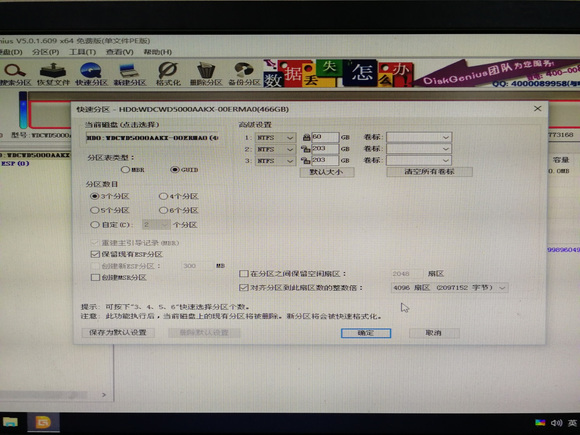Viewport: 580px width, 435px height.
Task: Open the Help (帮助) menu
Action: tap(158, 52)
